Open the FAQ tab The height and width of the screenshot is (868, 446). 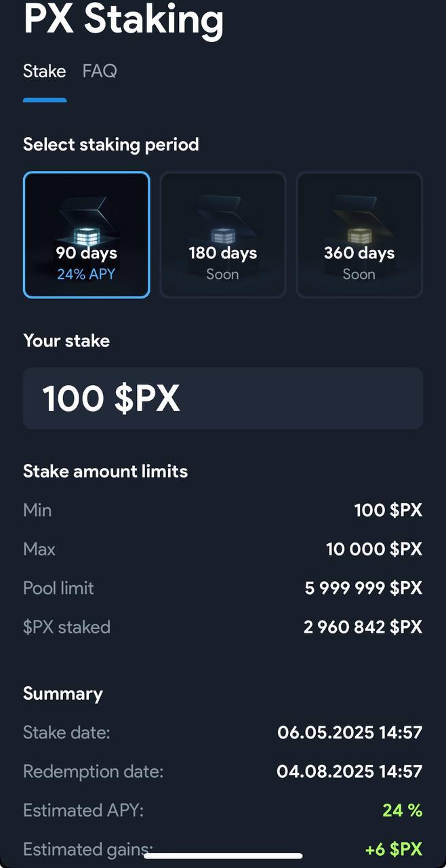point(100,71)
